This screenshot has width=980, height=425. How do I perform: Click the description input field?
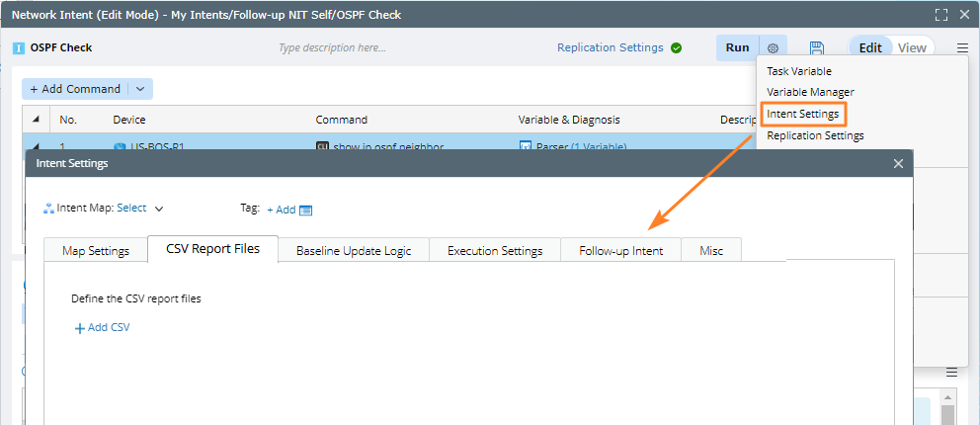click(x=332, y=47)
